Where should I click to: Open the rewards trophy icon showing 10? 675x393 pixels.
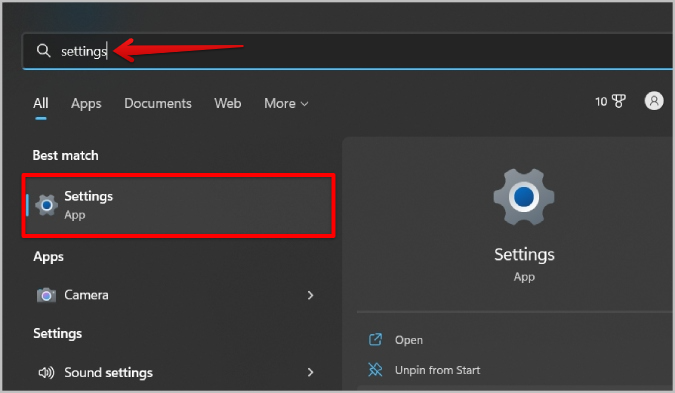point(610,102)
